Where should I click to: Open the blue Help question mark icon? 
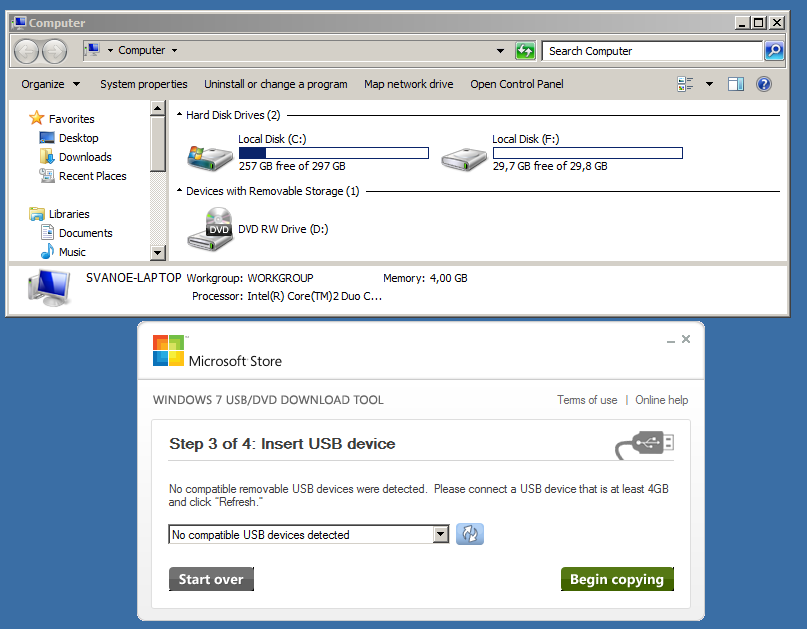[x=764, y=84]
